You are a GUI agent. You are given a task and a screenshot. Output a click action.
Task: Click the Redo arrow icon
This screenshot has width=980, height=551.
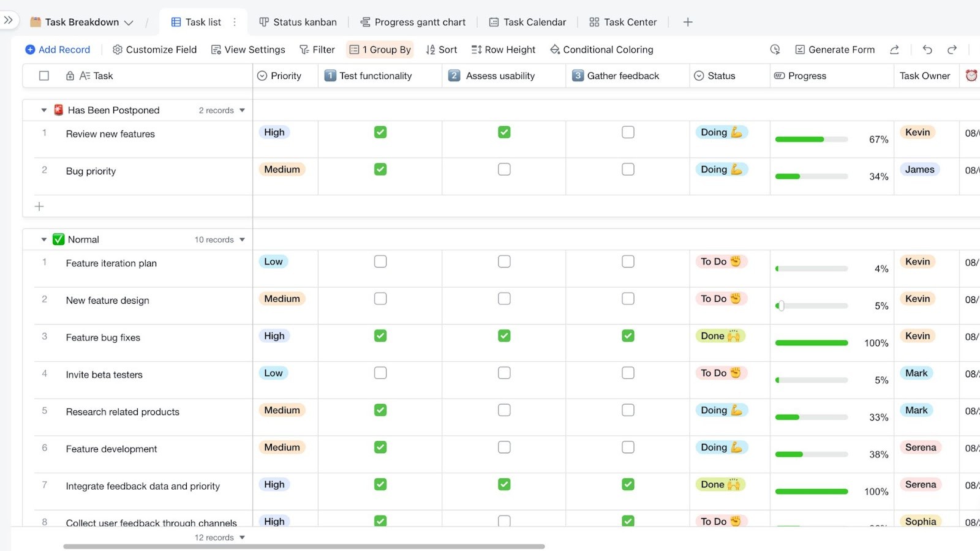(952, 50)
